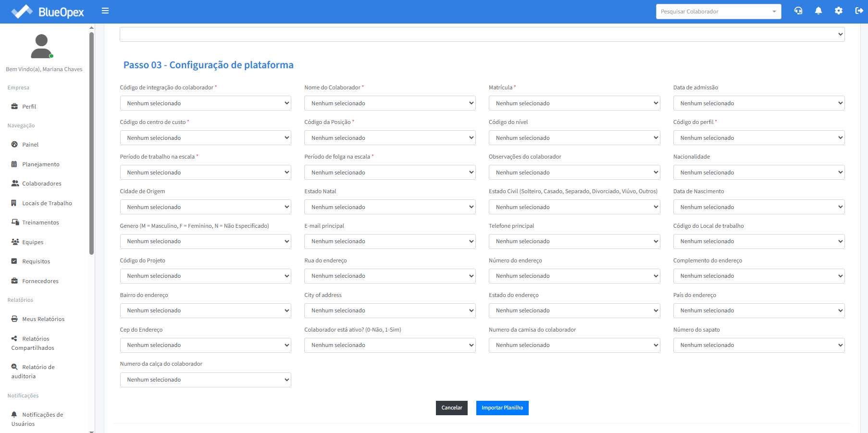Image resolution: width=868 pixels, height=433 pixels.
Task: Open the settings gear icon
Action: (x=839, y=11)
